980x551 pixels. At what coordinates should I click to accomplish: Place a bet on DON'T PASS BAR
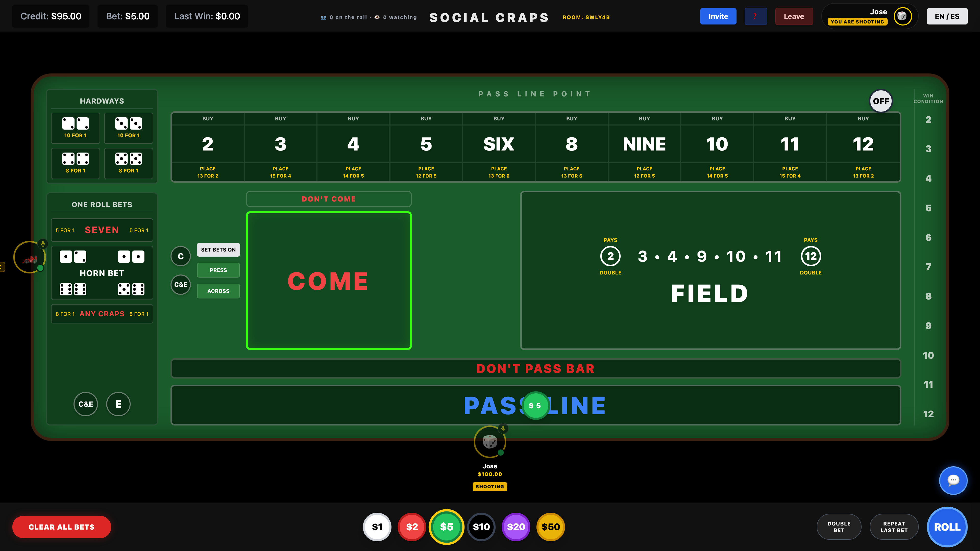536,368
